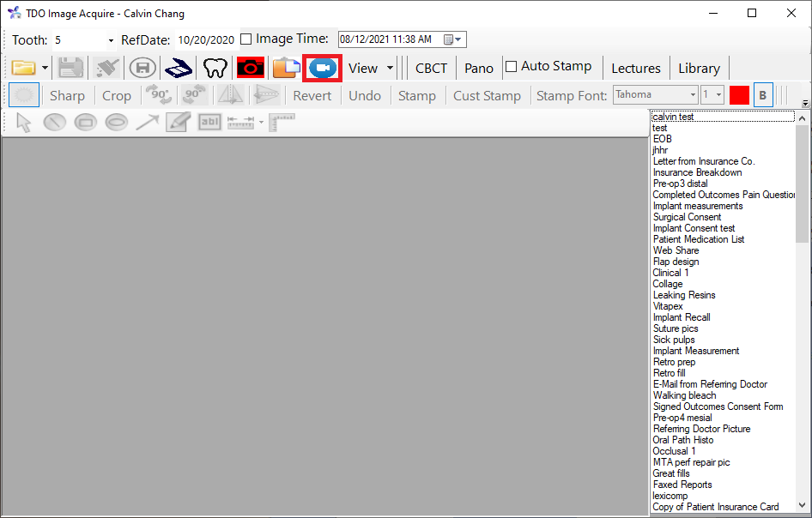Click the round disk save icon
This screenshot has width=812, height=518.
142,68
